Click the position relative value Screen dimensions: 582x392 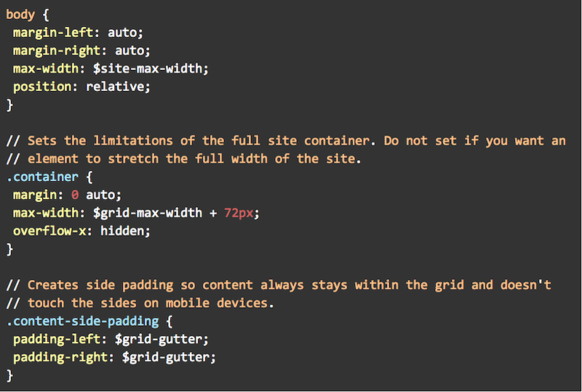116,87
